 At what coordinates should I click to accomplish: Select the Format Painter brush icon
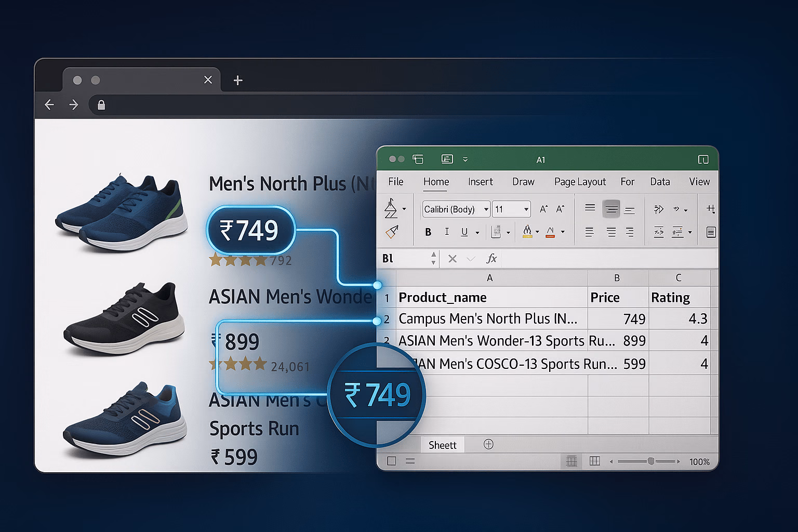click(392, 232)
